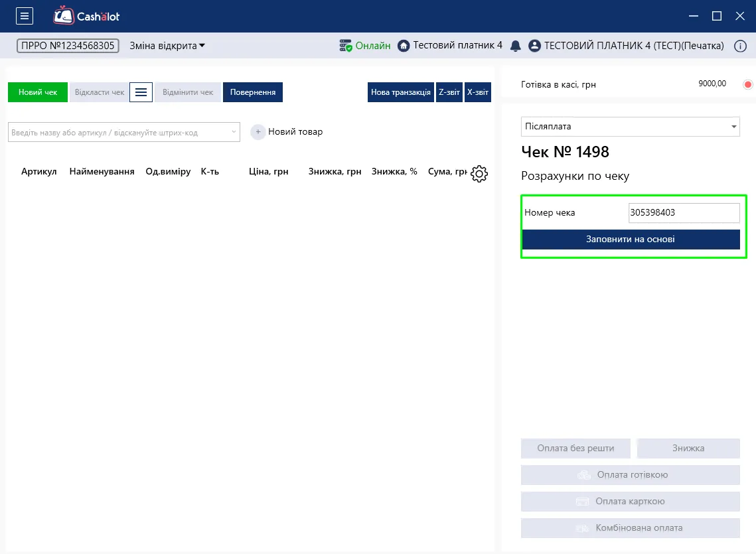Click the online server status icon
Image resolution: width=756 pixels, height=554 pixels.
345,46
